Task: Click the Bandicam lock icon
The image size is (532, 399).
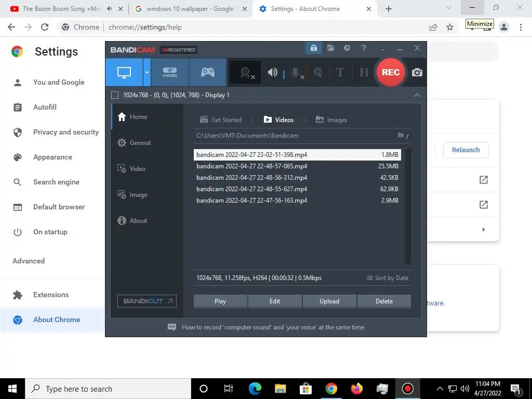Action: pos(313,48)
